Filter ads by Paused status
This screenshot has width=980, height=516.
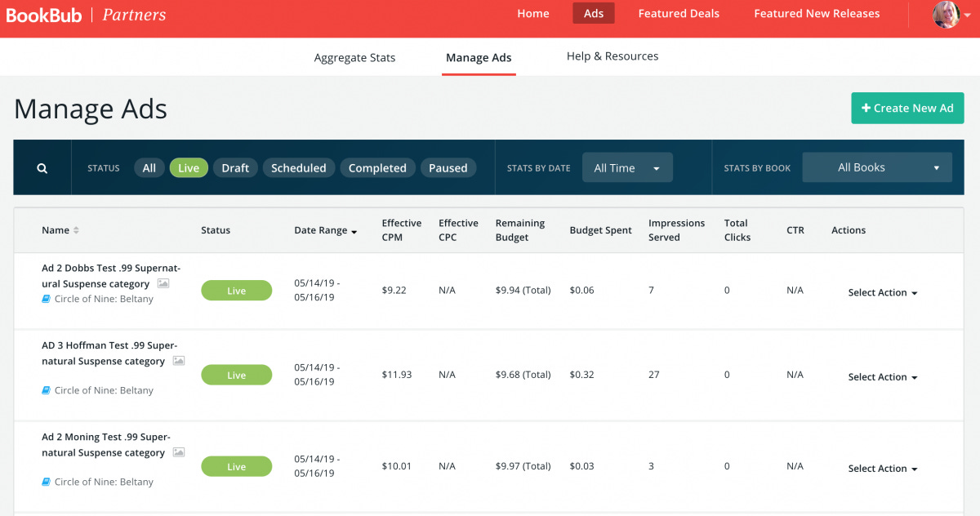point(448,168)
